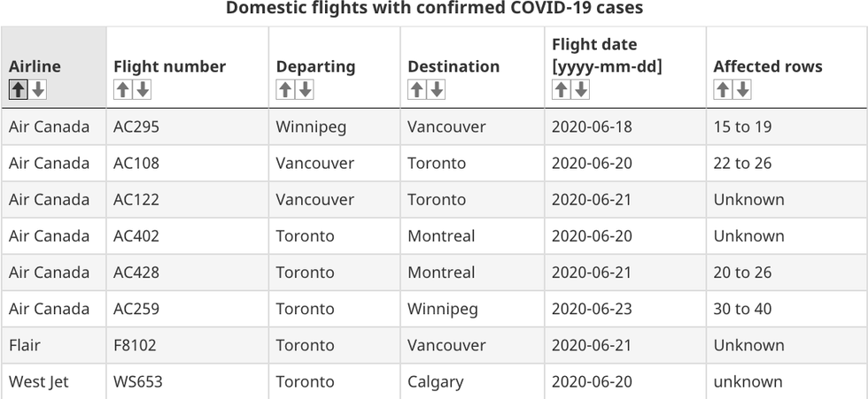This screenshot has height=399, width=868.
Task: Sort Airline column descending
Action: [37, 89]
